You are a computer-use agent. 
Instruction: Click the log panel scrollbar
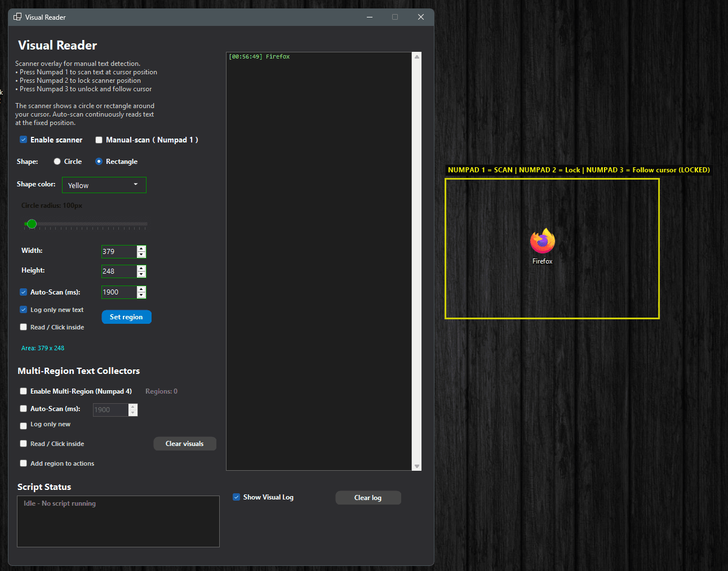pos(417,259)
